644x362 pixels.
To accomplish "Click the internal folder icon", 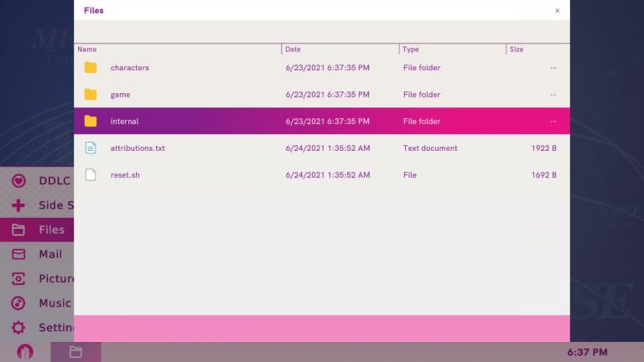I will click(x=91, y=122).
